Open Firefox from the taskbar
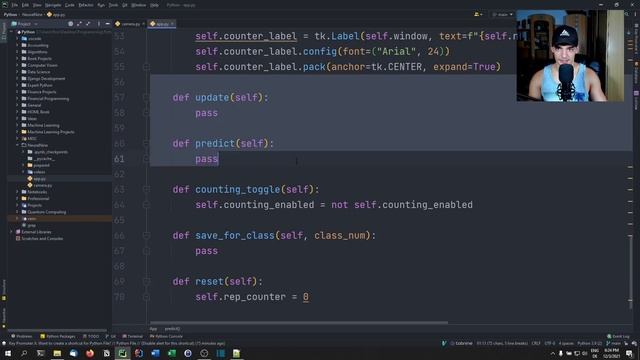The height and width of the screenshot is (360, 640). click(x=90, y=353)
